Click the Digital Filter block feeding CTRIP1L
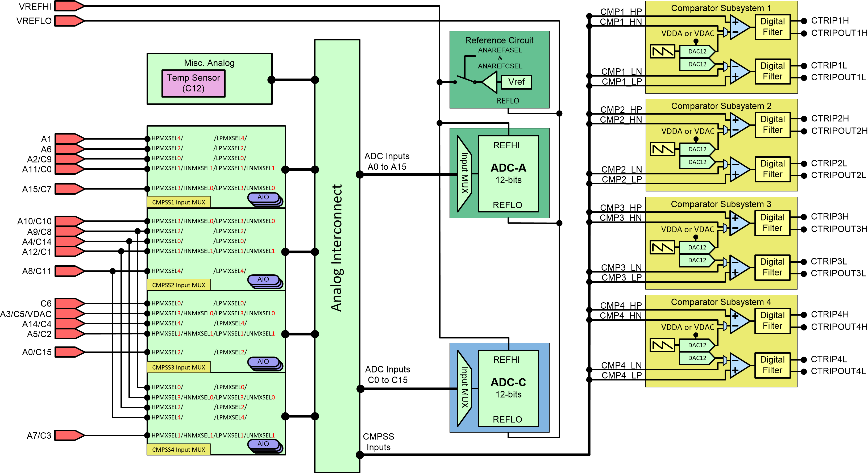The image size is (868, 473). [x=773, y=71]
